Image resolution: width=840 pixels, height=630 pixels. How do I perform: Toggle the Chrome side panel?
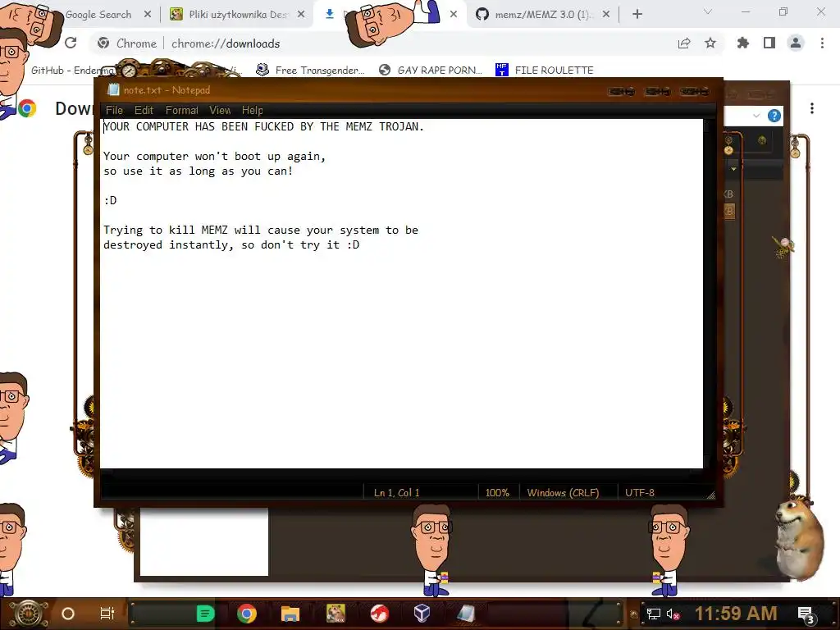click(x=769, y=43)
